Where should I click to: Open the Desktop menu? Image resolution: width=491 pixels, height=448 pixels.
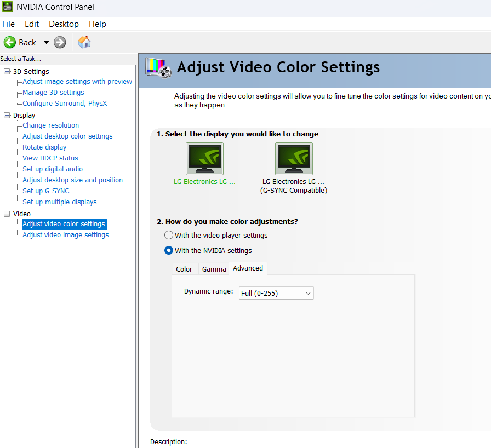coord(64,24)
